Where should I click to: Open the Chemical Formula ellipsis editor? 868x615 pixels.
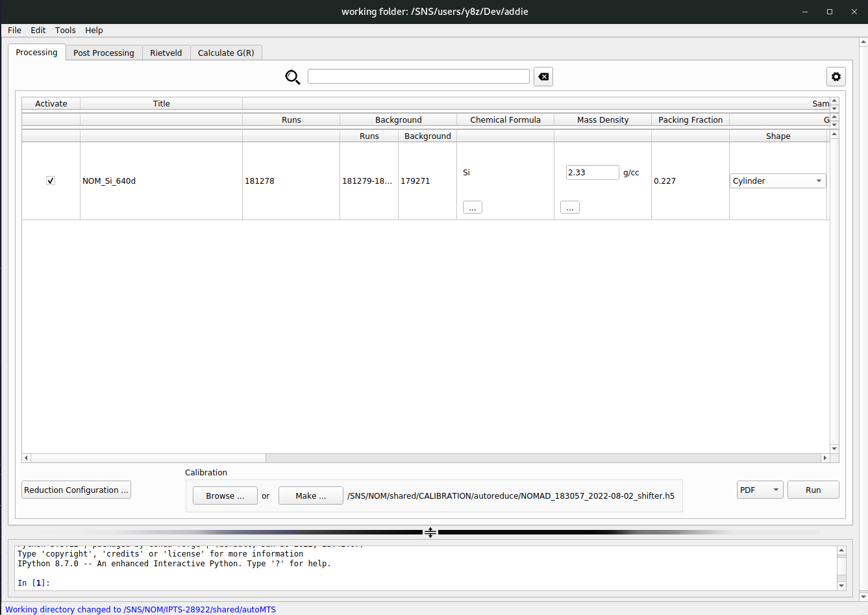pyautogui.click(x=472, y=208)
